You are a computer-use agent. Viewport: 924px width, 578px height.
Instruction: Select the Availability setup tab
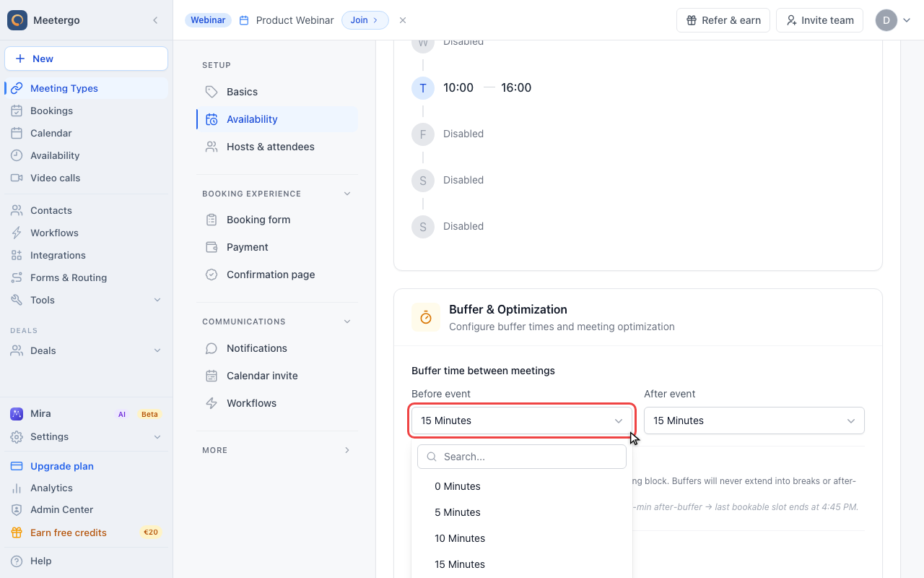pos(277,119)
